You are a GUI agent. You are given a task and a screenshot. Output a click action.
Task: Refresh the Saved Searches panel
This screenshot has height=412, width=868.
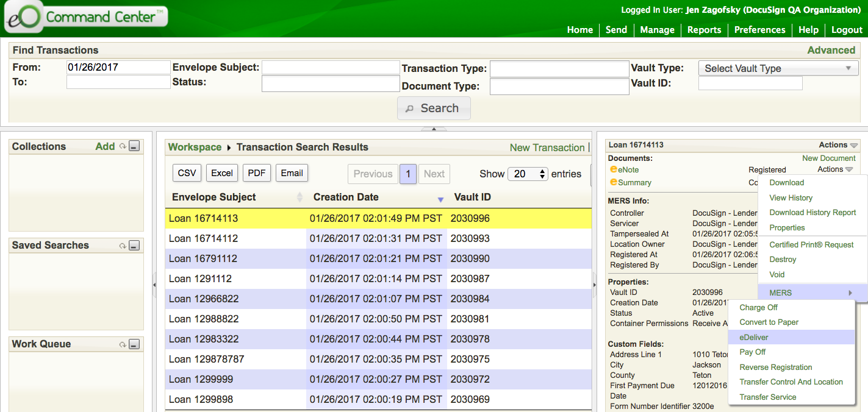click(123, 246)
